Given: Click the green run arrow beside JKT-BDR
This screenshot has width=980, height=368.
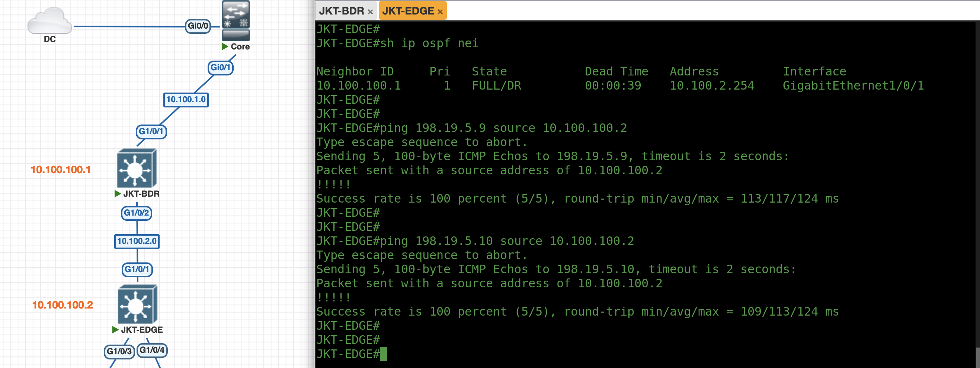Looking at the screenshot, I should tap(118, 194).
